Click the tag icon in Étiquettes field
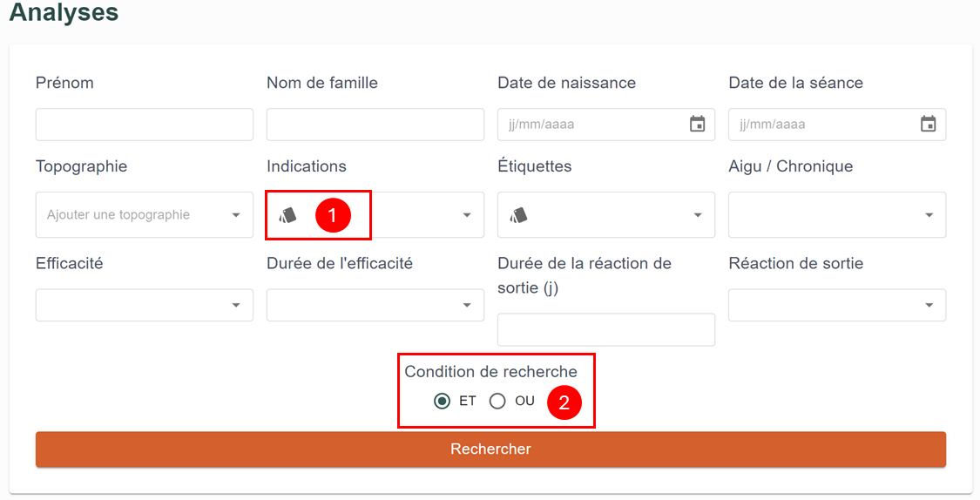Screen dimensions: 980x500 pyautogui.click(x=519, y=215)
